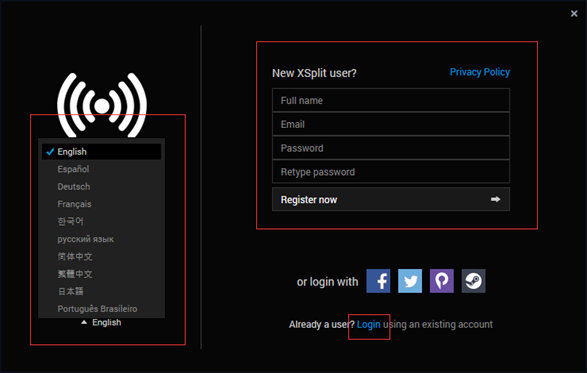Collapse the English language dropdown
This screenshot has width=587, height=373.
pos(101,322)
